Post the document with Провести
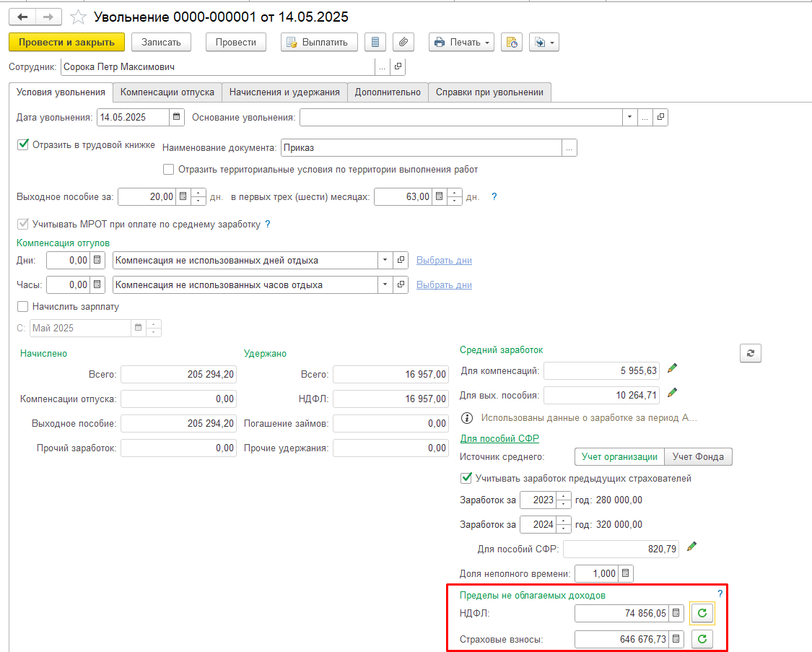 pos(235,42)
